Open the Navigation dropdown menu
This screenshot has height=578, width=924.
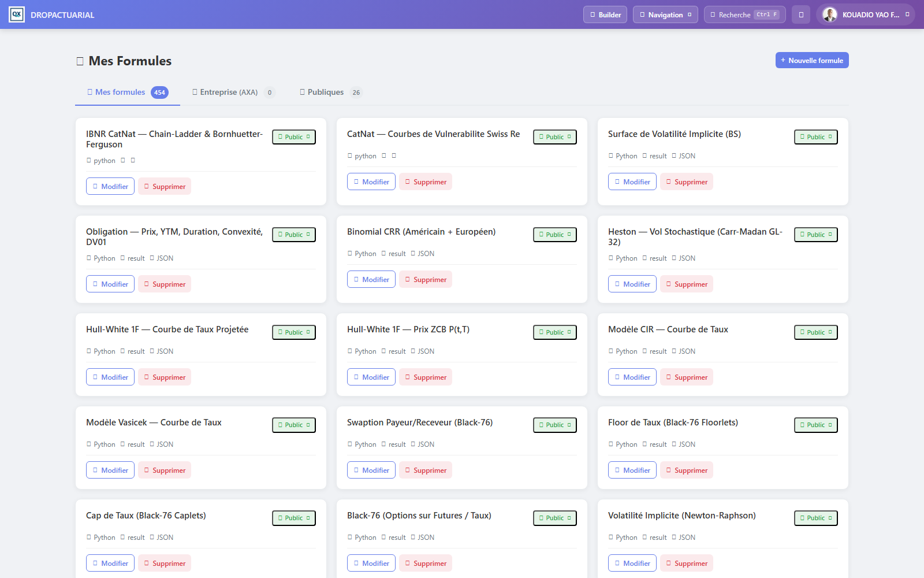click(x=665, y=14)
